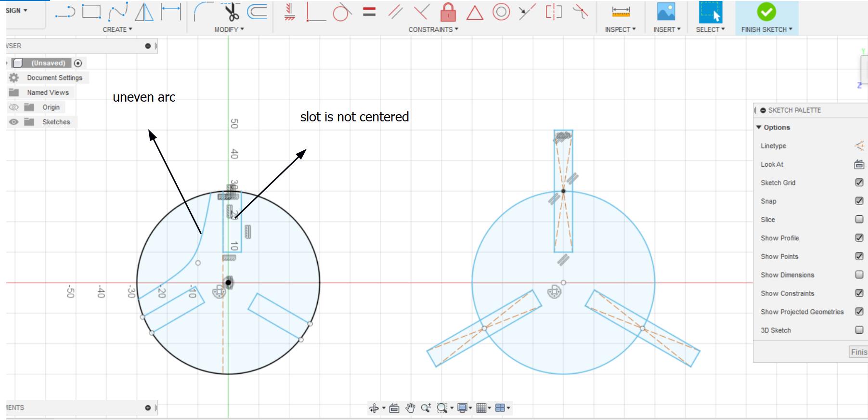Collapse the Sketch Palette panel header

click(763, 110)
